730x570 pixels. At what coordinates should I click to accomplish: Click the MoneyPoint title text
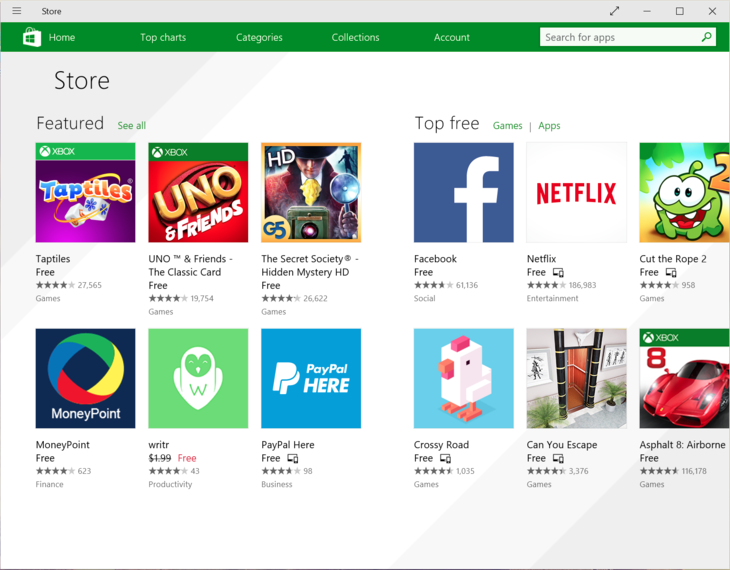click(x=62, y=445)
